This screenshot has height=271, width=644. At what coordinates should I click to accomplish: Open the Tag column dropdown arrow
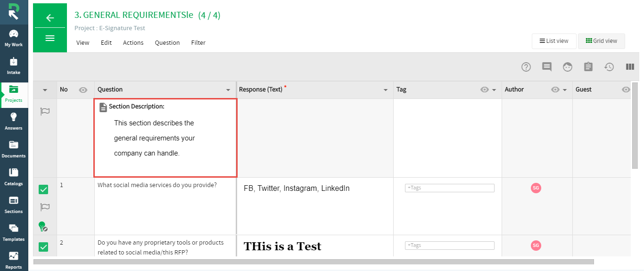point(494,90)
